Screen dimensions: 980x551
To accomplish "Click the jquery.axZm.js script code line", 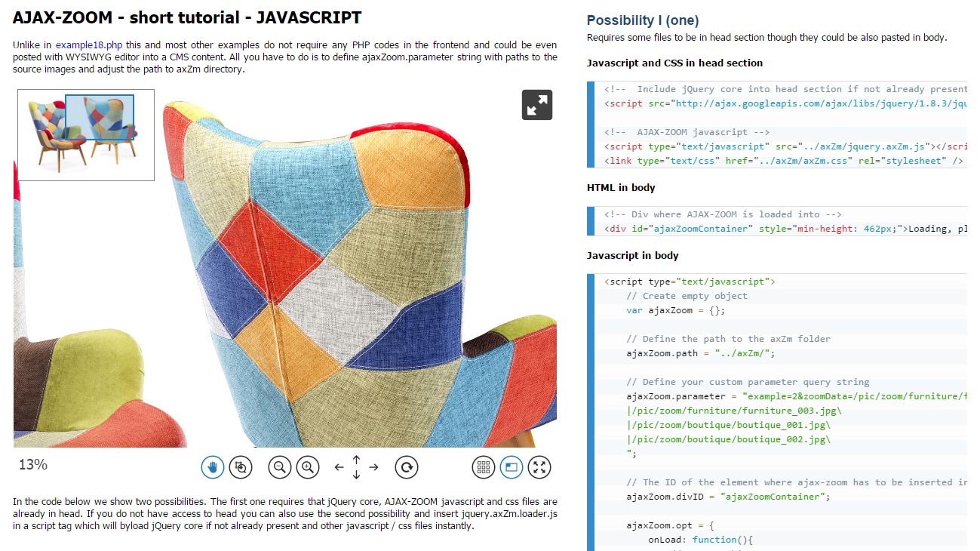I will (785, 146).
